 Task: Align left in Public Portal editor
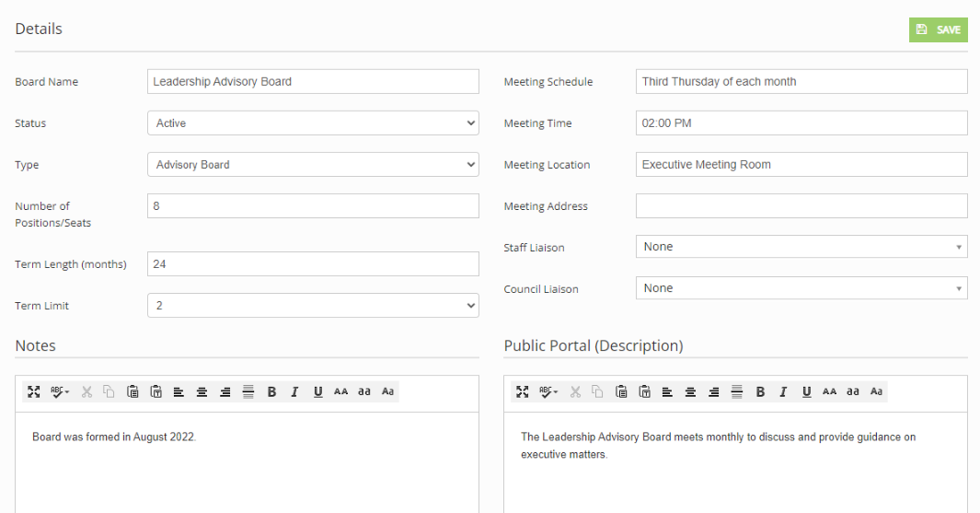667,391
